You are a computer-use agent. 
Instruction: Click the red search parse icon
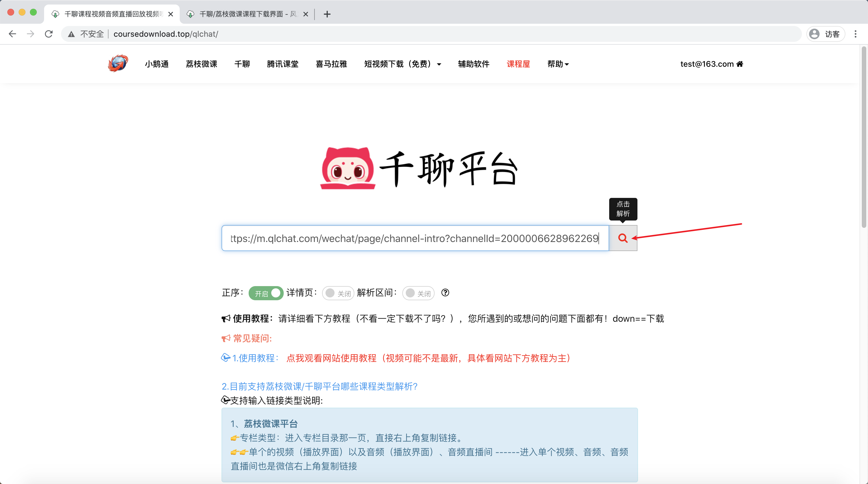[x=623, y=238]
